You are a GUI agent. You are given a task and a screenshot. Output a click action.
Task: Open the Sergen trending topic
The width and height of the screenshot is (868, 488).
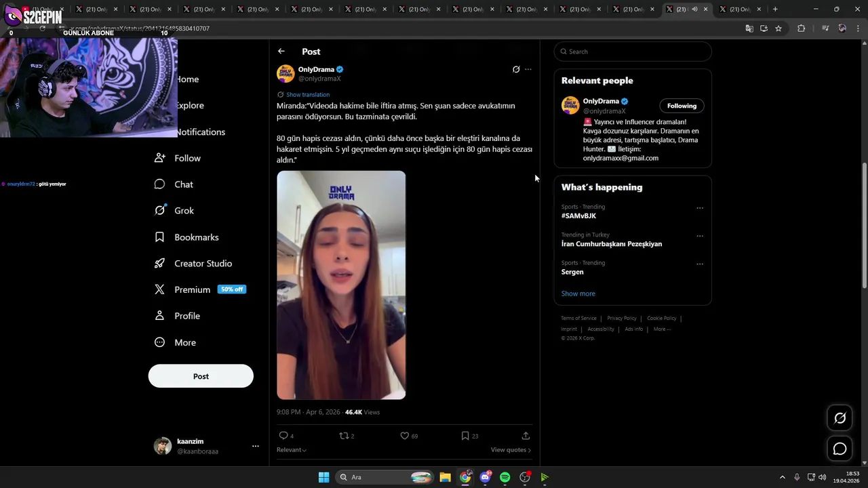572,272
